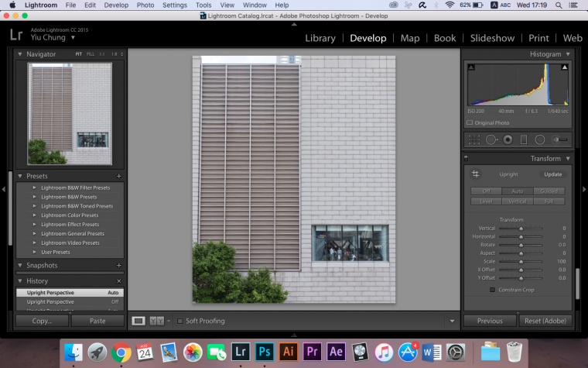588x368 pixels.
Task: Select the Adjustment Brush tool
Action: [x=559, y=139]
